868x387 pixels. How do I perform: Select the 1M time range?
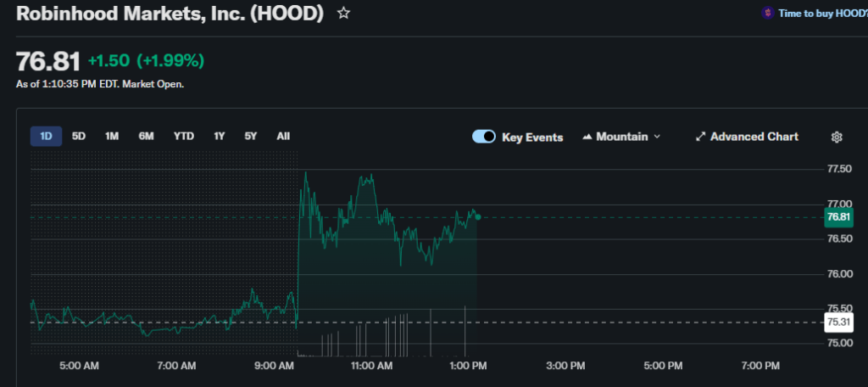pos(112,136)
